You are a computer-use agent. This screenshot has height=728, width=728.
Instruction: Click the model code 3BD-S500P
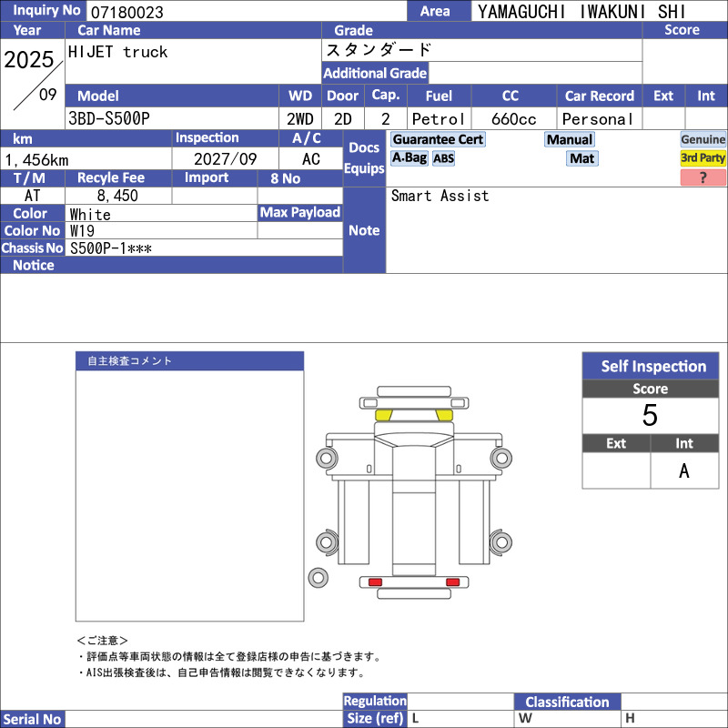coord(109,118)
